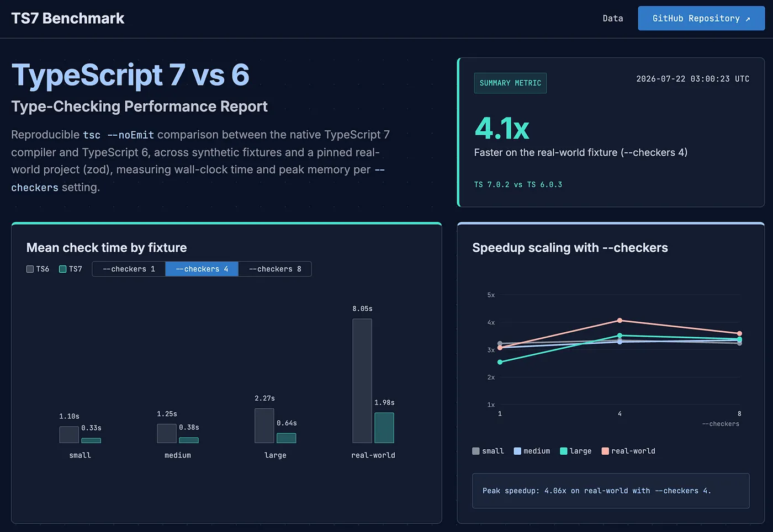Click the TS7 legend color swatch
This screenshot has width=773, height=532.
click(x=63, y=269)
